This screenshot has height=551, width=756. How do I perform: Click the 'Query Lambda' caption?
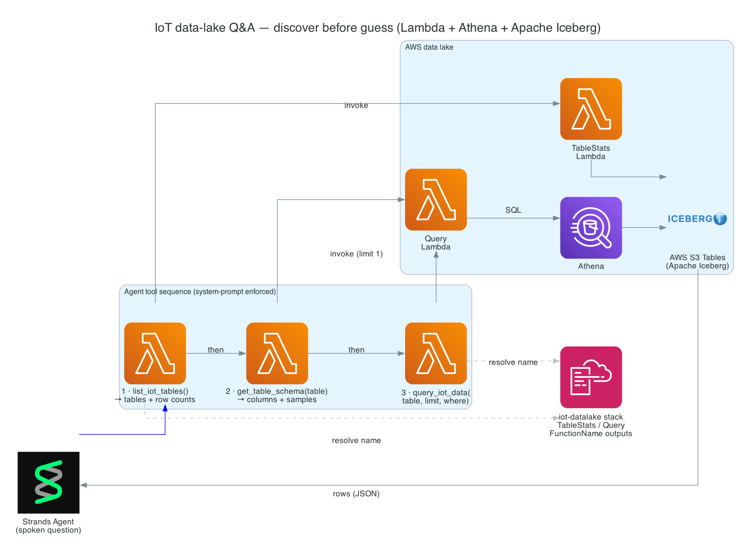pos(436,243)
